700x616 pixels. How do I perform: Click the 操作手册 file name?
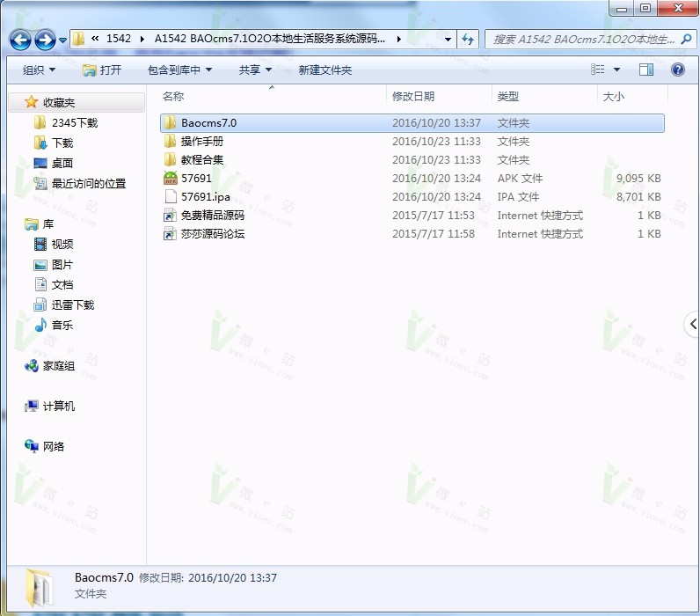(201, 141)
